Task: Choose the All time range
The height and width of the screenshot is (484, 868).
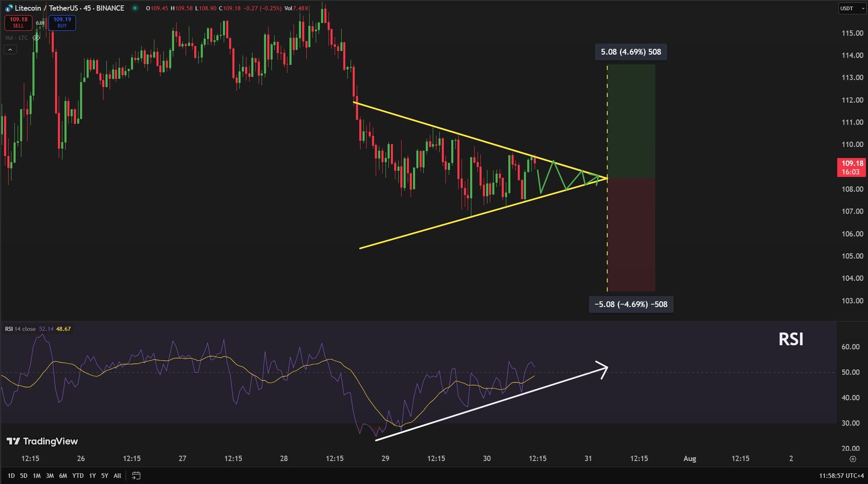Action: tap(117, 476)
